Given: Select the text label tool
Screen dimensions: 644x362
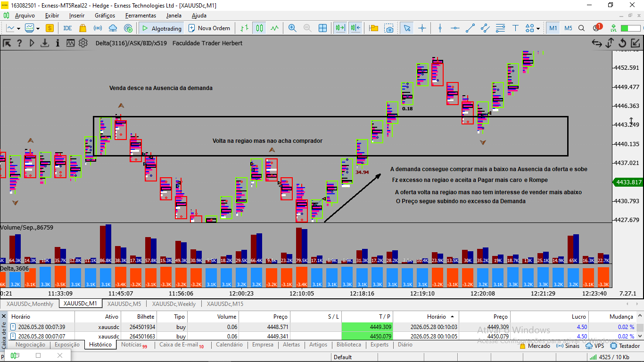Looking at the screenshot, I should tap(515, 28).
